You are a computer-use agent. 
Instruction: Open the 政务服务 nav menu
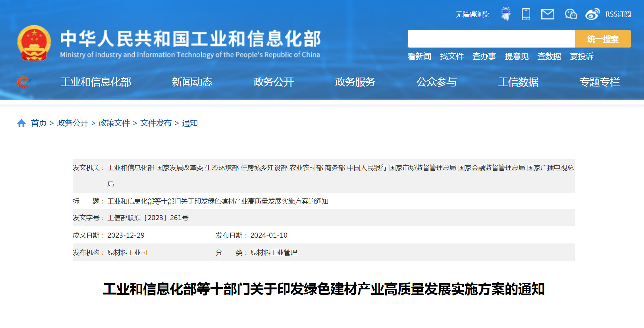click(x=355, y=82)
